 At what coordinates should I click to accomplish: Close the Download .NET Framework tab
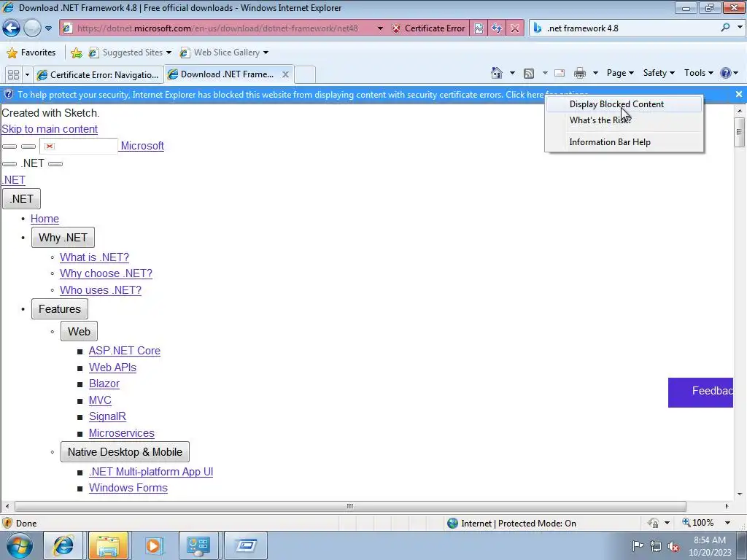[x=285, y=74]
